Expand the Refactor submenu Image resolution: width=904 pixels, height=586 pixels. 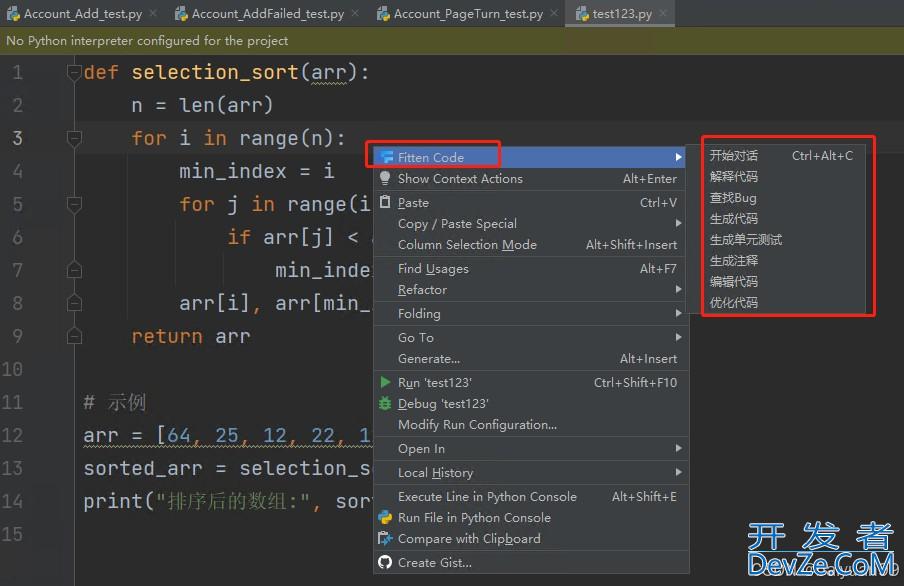pos(529,290)
